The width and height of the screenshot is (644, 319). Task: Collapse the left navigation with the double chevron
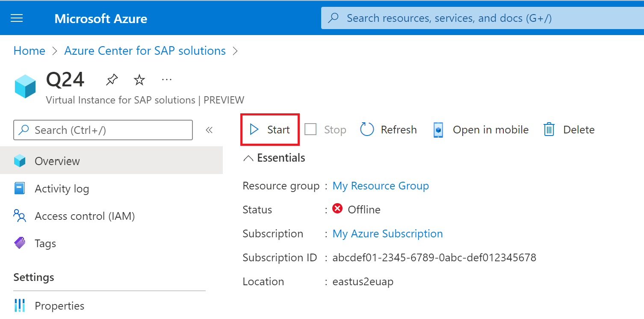click(209, 130)
